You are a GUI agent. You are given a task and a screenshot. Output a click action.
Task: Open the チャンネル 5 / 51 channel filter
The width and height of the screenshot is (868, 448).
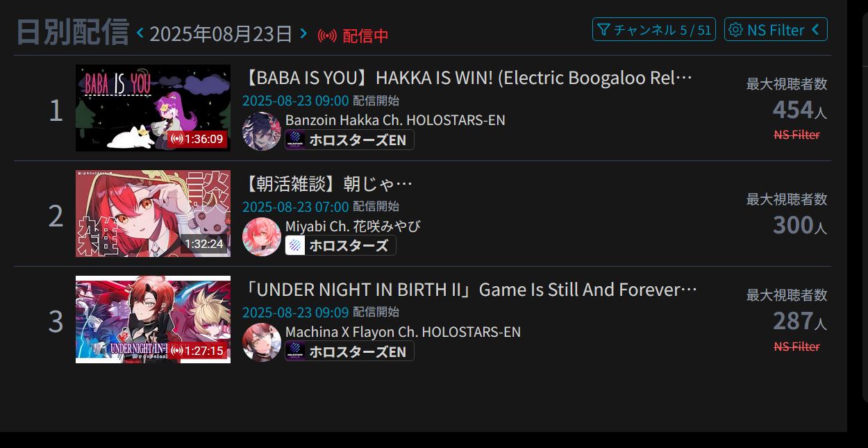click(x=654, y=29)
